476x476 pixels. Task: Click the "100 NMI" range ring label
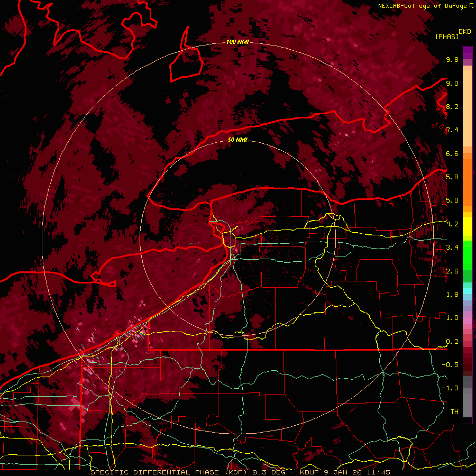pos(237,42)
